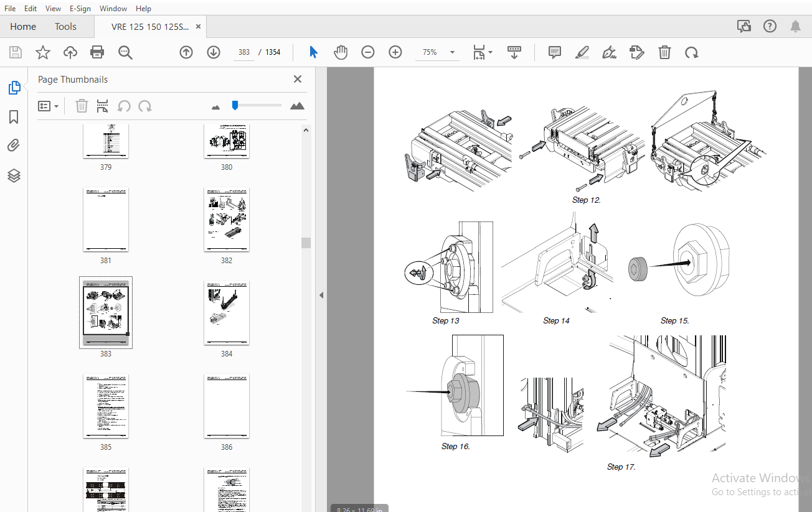Open the Help menu
This screenshot has height=512, width=812.
144,8
